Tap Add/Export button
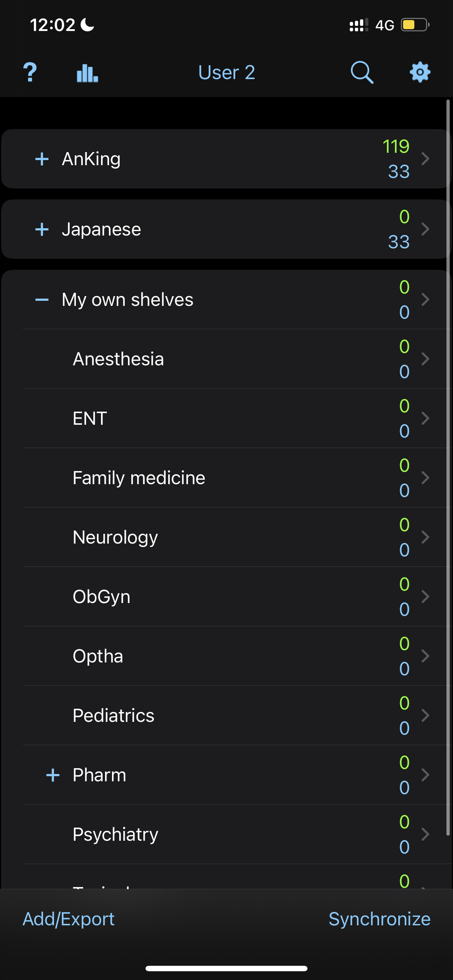453x980 pixels. [x=69, y=919]
